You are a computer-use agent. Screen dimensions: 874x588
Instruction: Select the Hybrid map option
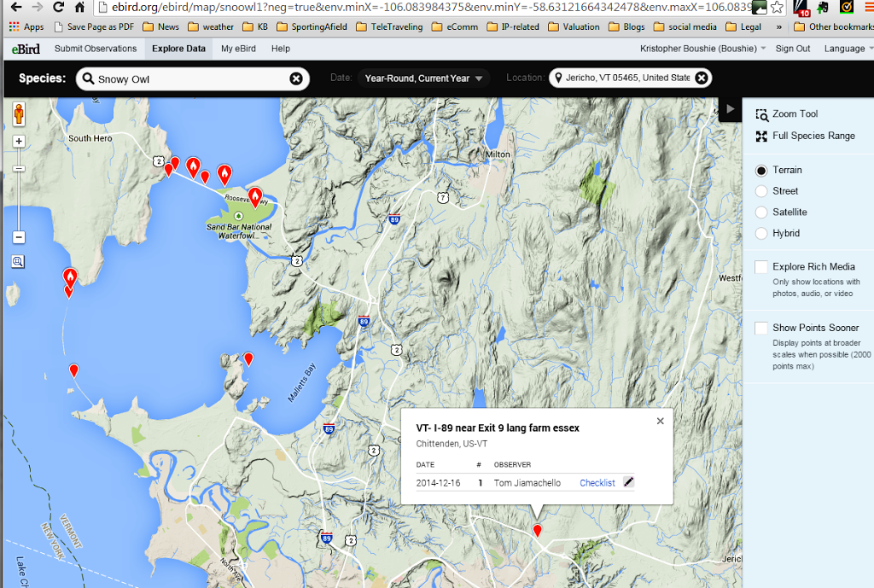(x=761, y=234)
